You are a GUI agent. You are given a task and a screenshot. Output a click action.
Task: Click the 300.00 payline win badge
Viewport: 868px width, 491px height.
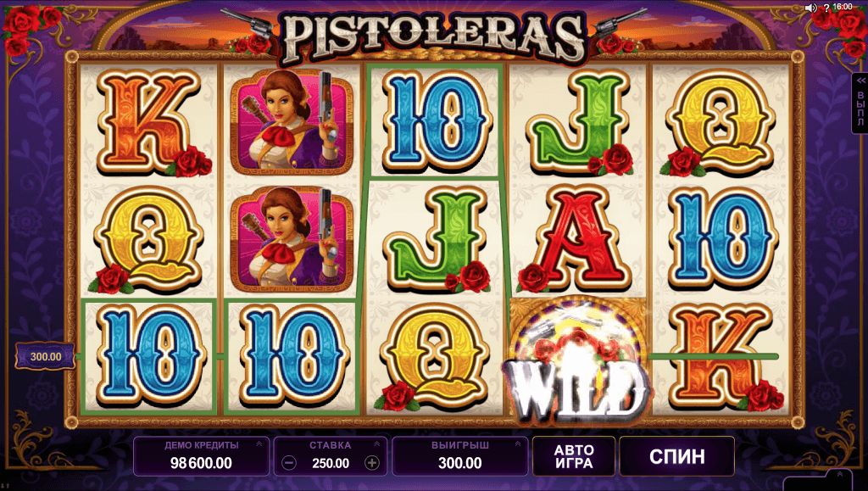tap(46, 357)
